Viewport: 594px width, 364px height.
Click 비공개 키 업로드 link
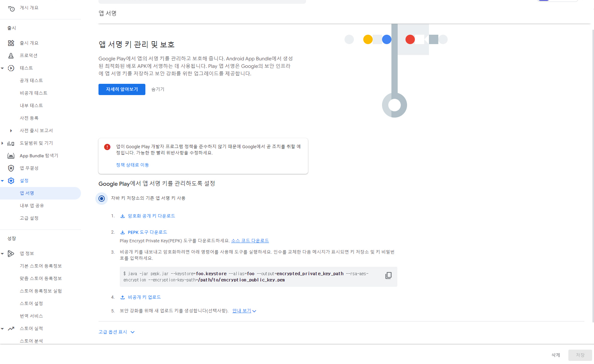coord(144,297)
